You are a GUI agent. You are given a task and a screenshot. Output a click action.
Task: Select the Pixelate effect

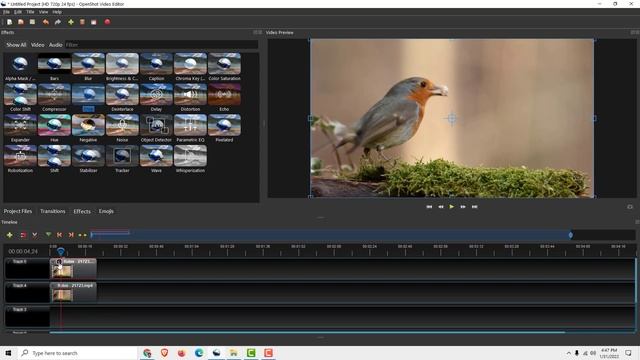(x=224, y=128)
